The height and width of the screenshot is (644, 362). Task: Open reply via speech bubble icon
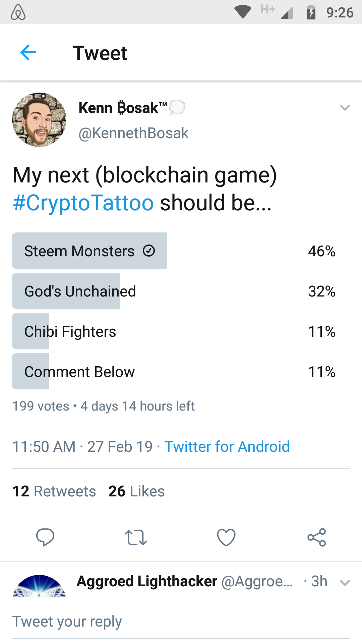click(45, 537)
